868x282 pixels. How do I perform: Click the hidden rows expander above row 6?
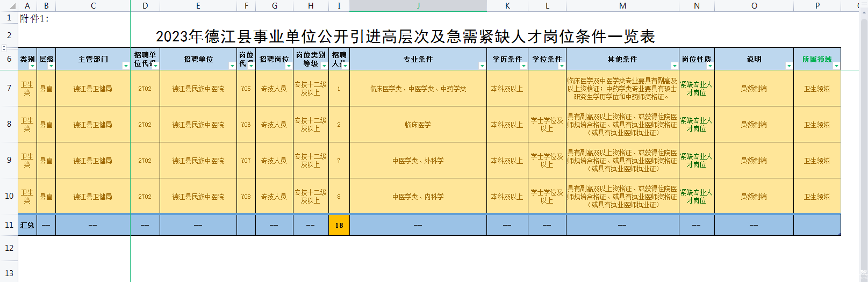click(x=4, y=48)
